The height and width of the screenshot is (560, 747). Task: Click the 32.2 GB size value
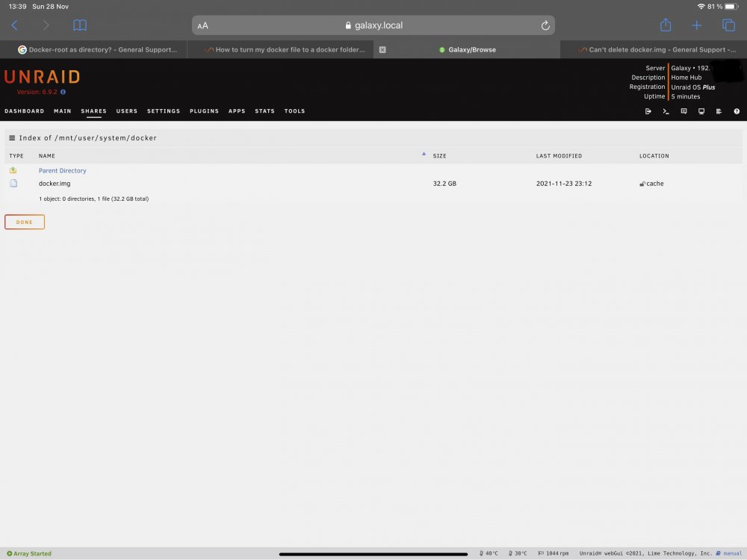[444, 184]
